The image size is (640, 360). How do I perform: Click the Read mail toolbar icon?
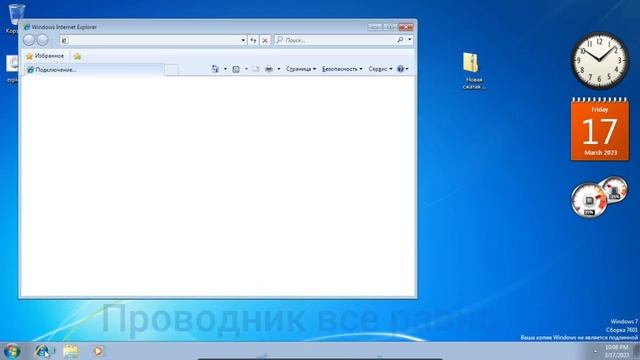(256, 69)
